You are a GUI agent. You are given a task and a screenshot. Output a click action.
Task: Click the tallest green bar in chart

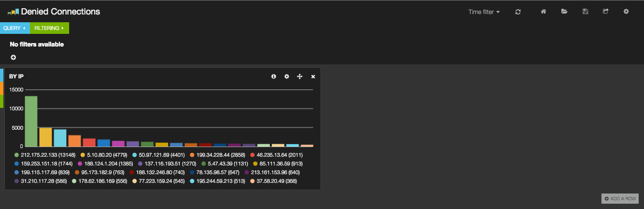[31, 121]
